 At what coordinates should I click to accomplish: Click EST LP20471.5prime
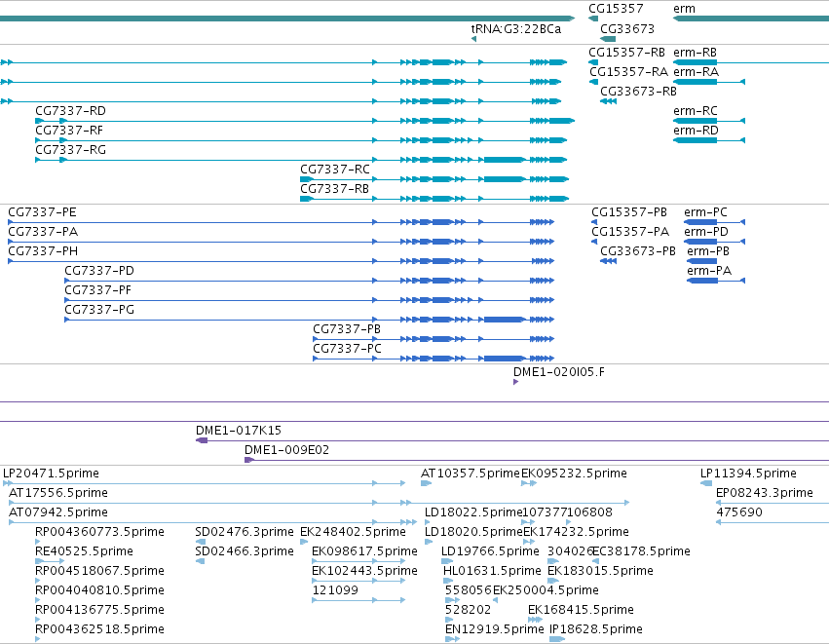[x=51, y=474]
